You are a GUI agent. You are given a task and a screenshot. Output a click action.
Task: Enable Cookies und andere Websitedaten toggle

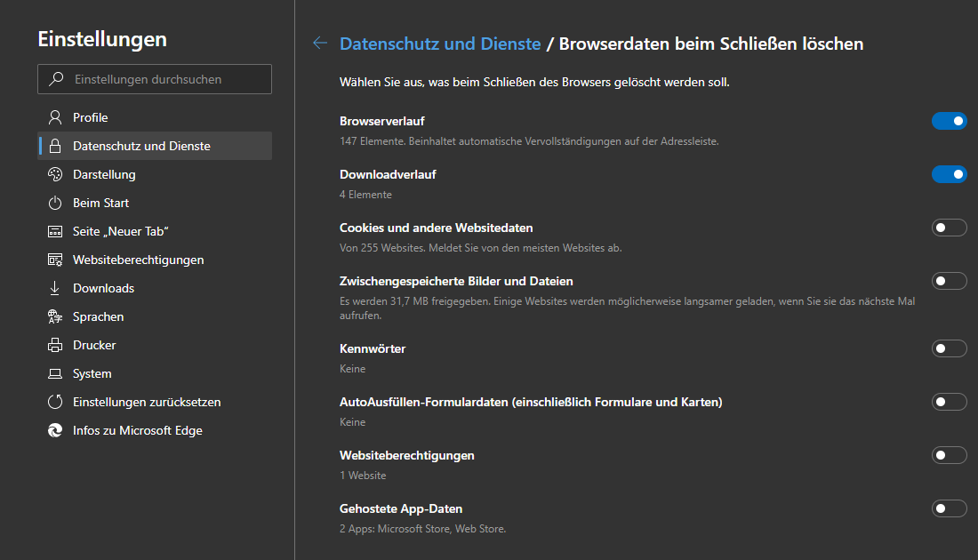[949, 228]
